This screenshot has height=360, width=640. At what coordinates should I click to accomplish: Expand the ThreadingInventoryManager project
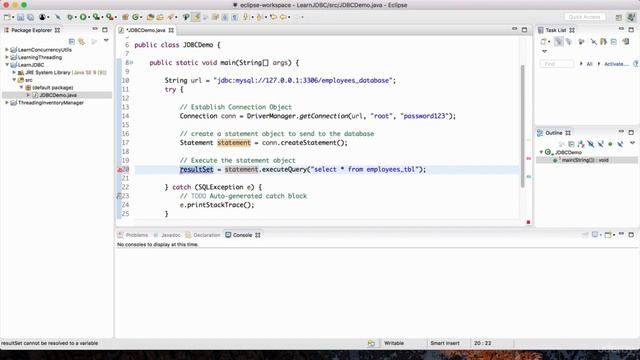7,102
